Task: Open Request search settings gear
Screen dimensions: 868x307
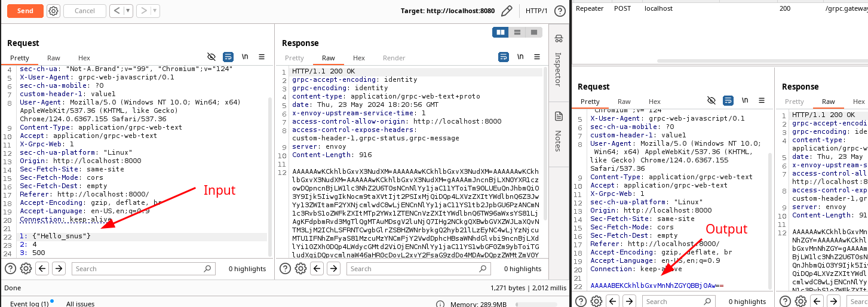Action: (x=26, y=269)
